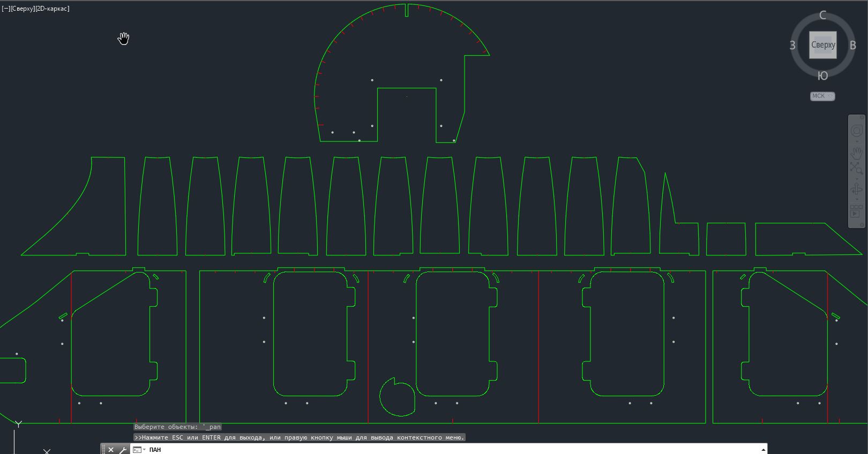868x454 pixels.
Task: Close the command line with X button
Action: tap(111, 450)
